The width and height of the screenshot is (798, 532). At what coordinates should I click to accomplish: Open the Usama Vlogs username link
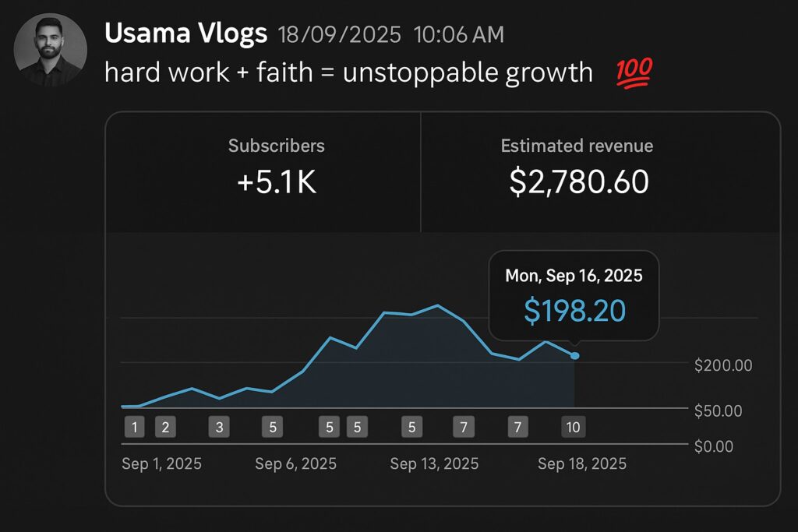click(x=185, y=33)
